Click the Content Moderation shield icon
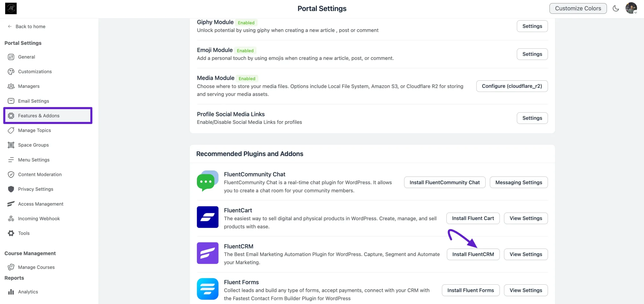 (x=11, y=174)
